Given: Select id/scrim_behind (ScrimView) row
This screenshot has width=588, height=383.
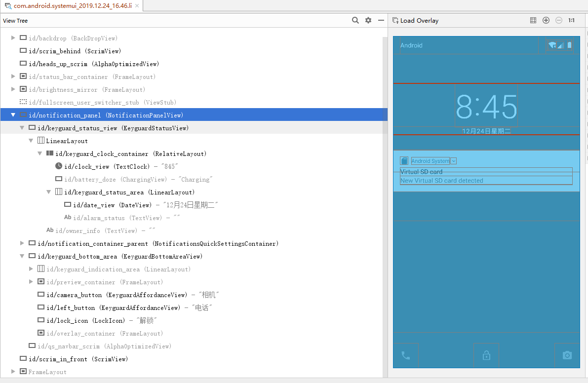Looking at the screenshot, I should pyautogui.click(x=194, y=51).
